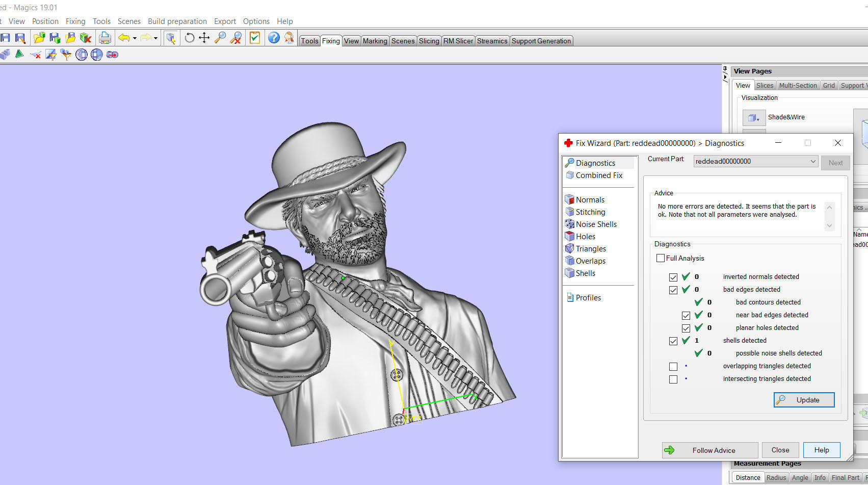Image resolution: width=868 pixels, height=485 pixels.
Task: Click the clipboard checkmark icon
Action: 255,38
